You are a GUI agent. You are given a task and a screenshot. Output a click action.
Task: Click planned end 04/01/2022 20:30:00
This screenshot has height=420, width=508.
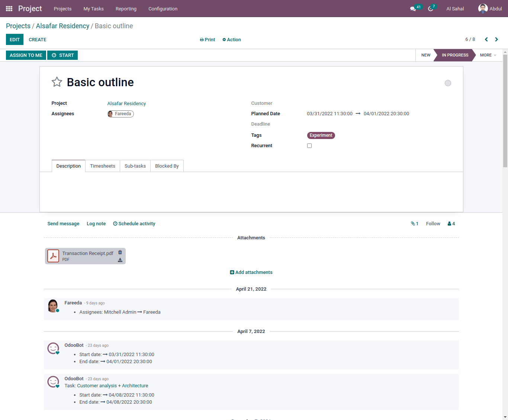(386, 114)
